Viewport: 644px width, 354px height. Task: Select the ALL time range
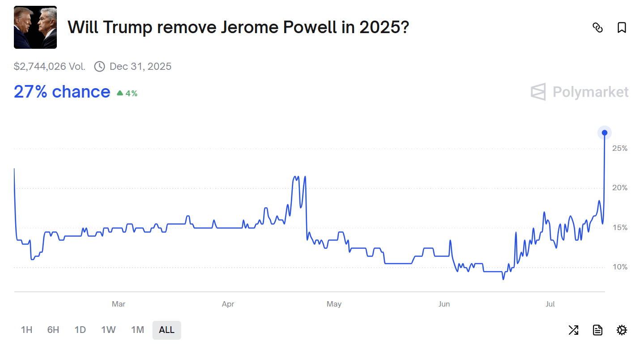166,330
